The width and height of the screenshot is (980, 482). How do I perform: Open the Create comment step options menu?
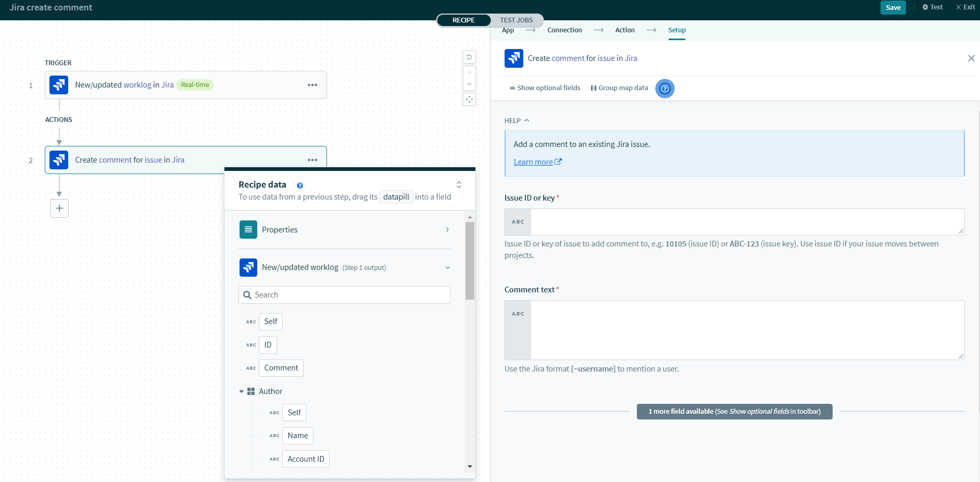(312, 160)
